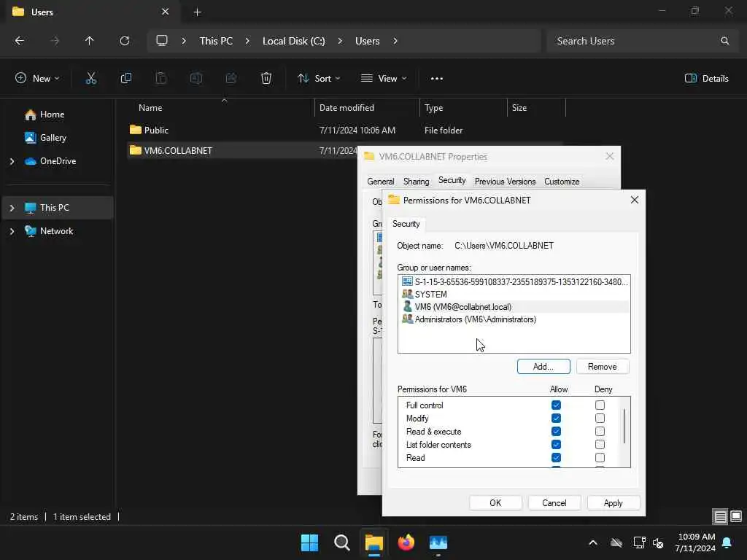Open the monitor app in taskbar

pos(438,542)
